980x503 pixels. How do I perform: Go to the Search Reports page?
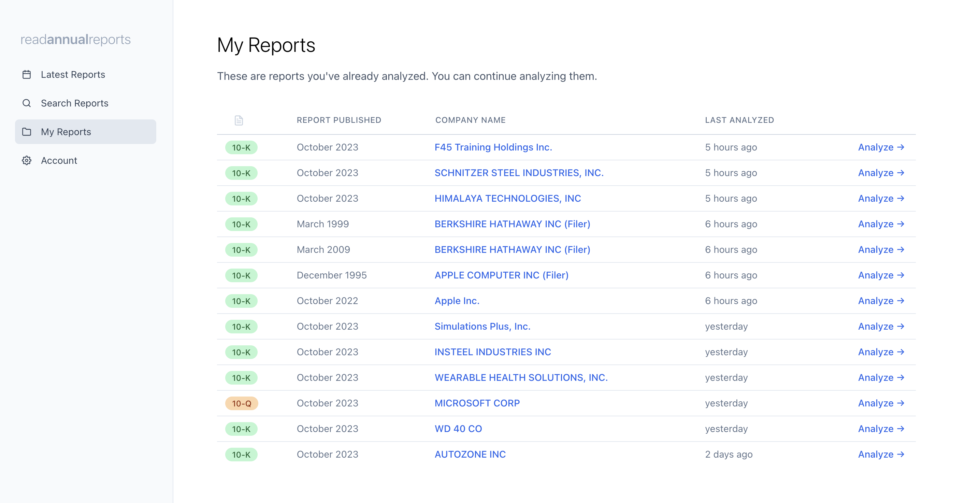point(74,103)
